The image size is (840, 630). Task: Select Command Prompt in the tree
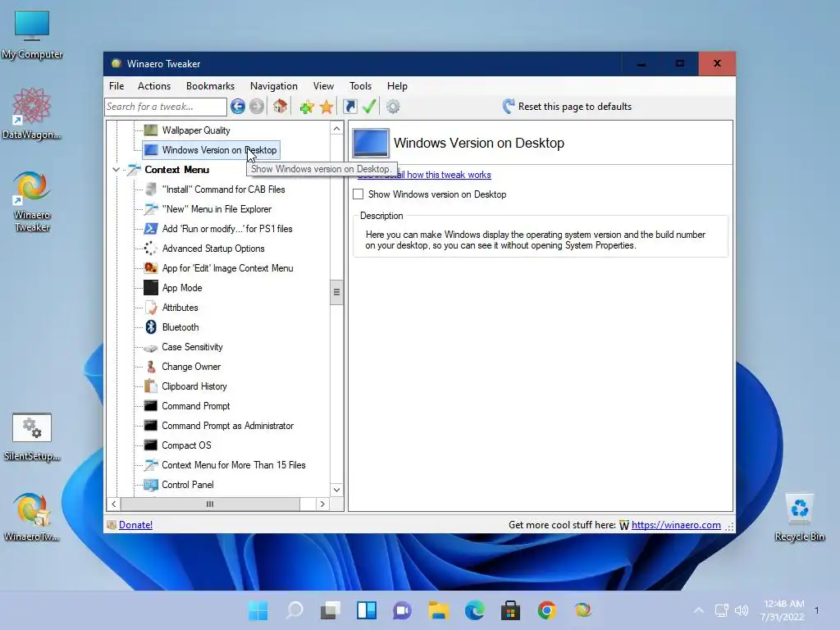coord(195,406)
